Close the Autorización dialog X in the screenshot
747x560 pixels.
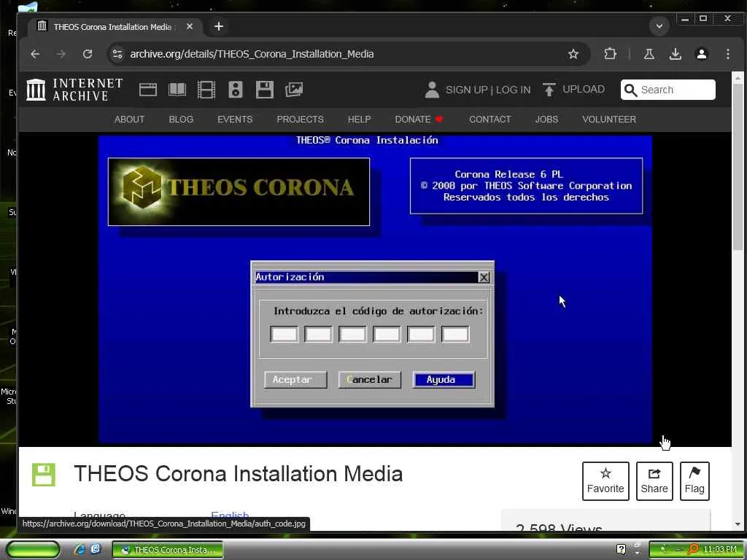click(484, 277)
